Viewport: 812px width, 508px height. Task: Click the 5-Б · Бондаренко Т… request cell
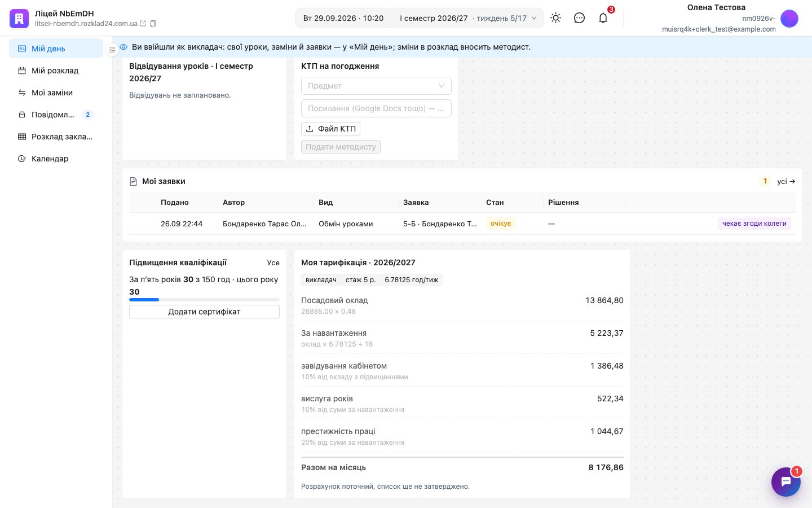coord(440,224)
